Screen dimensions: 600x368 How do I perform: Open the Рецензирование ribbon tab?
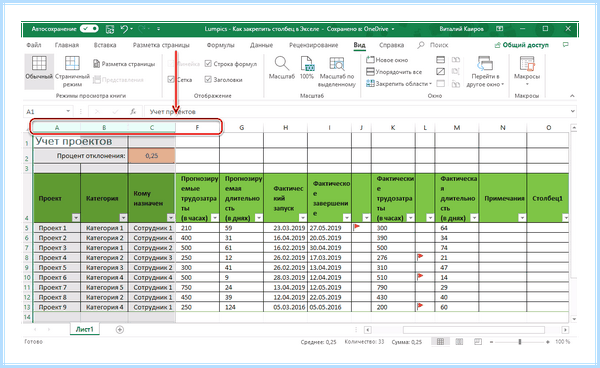(x=313, y=45)
